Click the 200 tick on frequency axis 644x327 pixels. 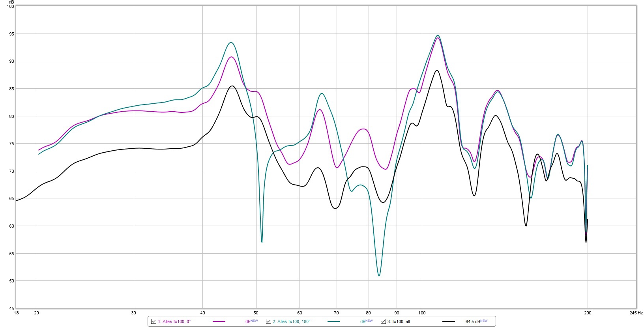click(588, 313)
